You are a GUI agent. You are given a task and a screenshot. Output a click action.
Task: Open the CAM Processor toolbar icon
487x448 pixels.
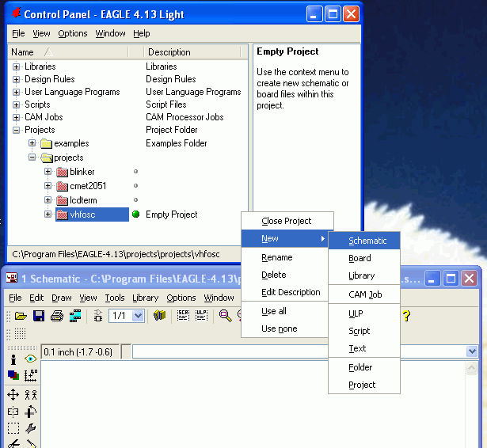tap(75, 316)
